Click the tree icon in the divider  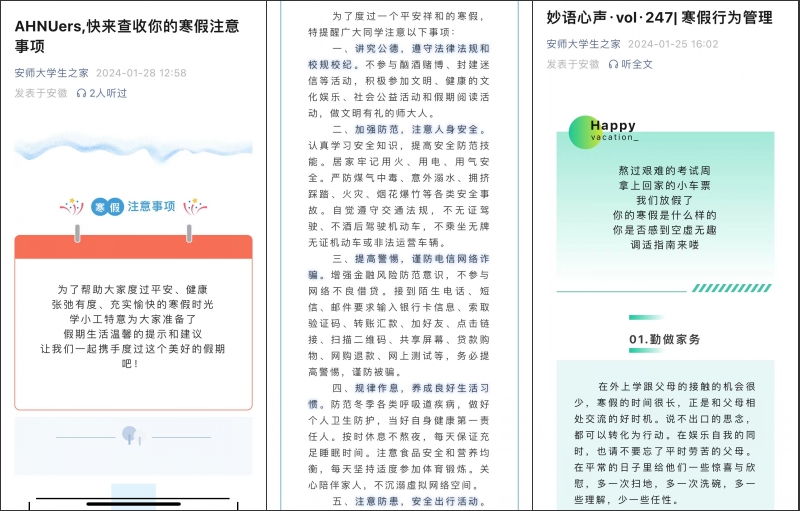pos(128,435)
